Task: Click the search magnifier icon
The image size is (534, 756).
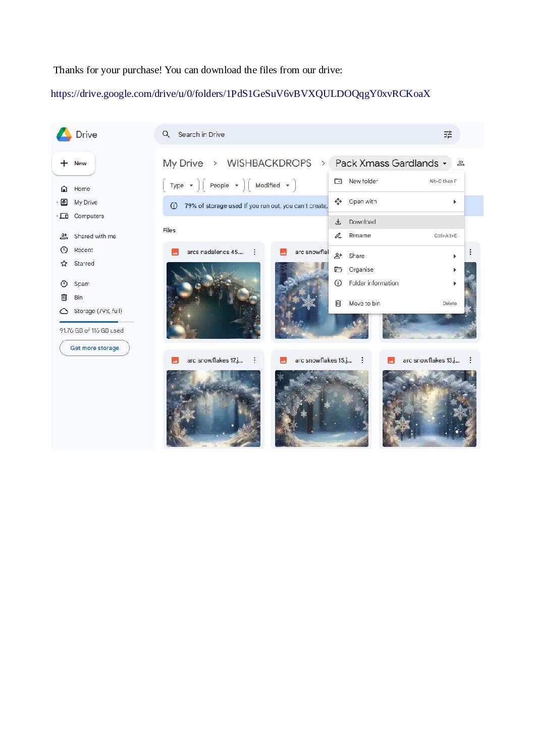Action: click(x=166, y=134)
